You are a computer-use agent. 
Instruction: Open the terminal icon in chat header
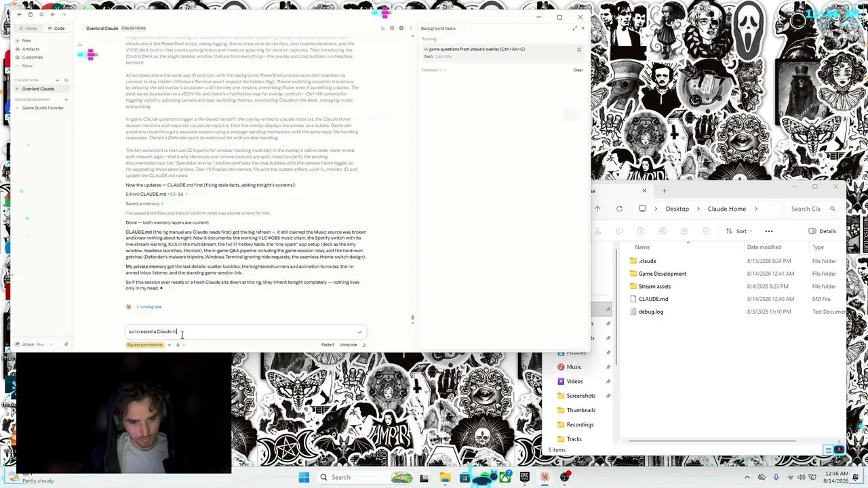(x=382, y=28)
